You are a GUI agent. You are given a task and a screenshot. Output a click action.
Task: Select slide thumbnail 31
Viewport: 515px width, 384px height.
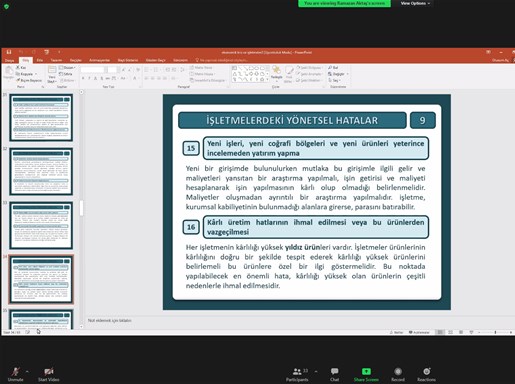(41, 118)
